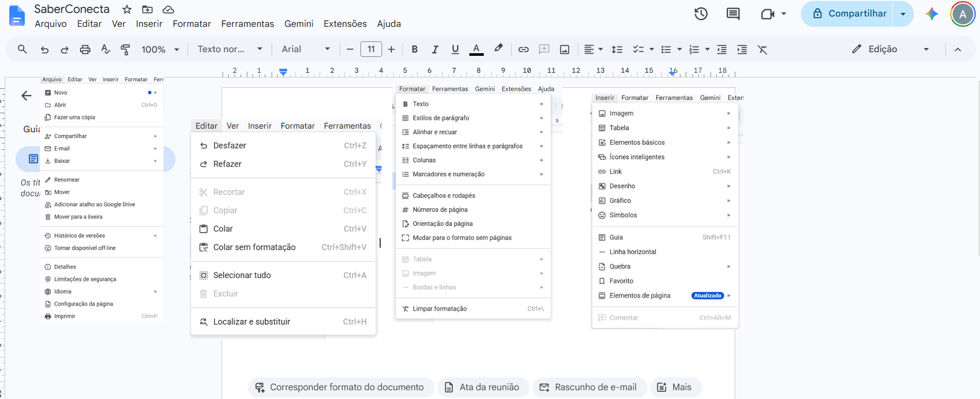Star the SaberConecta document
The height and width of the screenshot is (399, 980).
[x=127, y=9]
